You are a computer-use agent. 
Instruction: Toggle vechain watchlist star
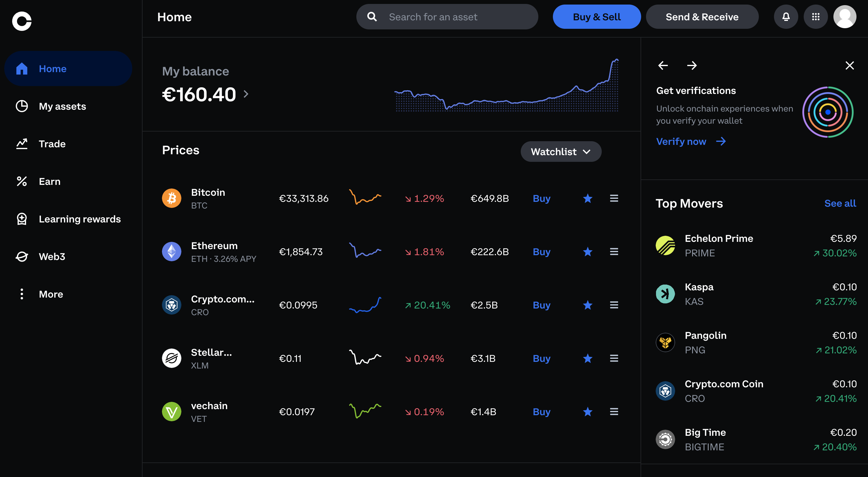click(588, 411)
